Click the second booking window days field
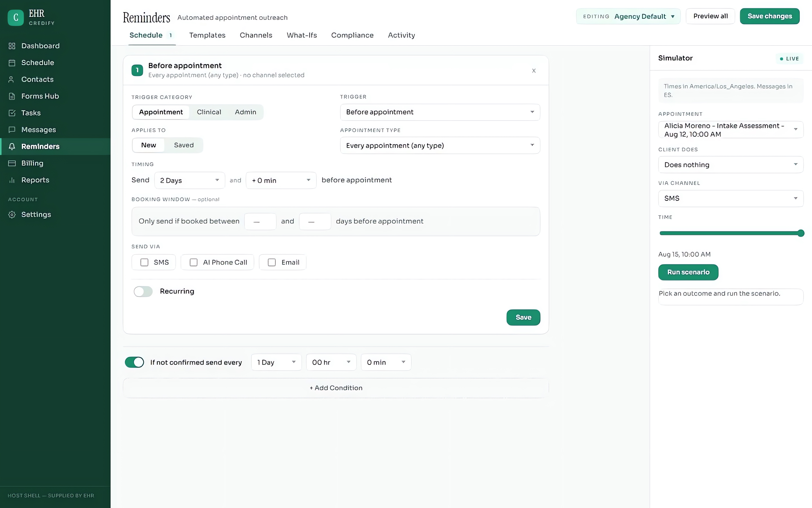 [315, 221]
